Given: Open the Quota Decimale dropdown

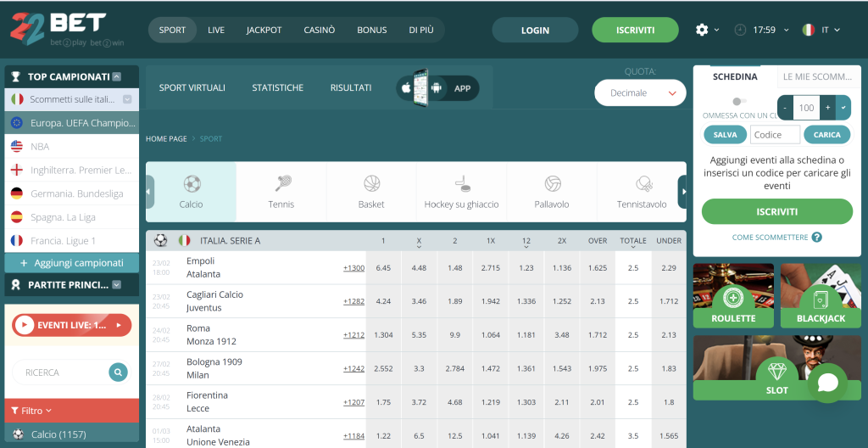Looking at the screenshot, I should [x=640, y=93].
